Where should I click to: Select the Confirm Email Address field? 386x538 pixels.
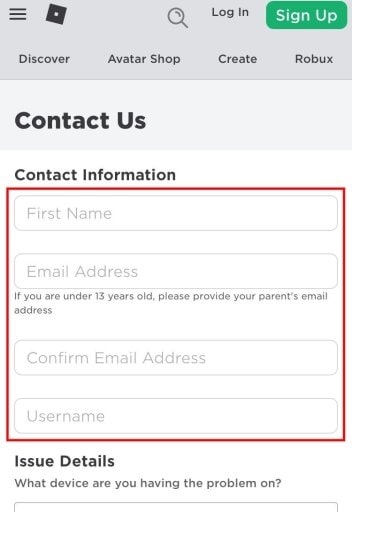(176, 358)
